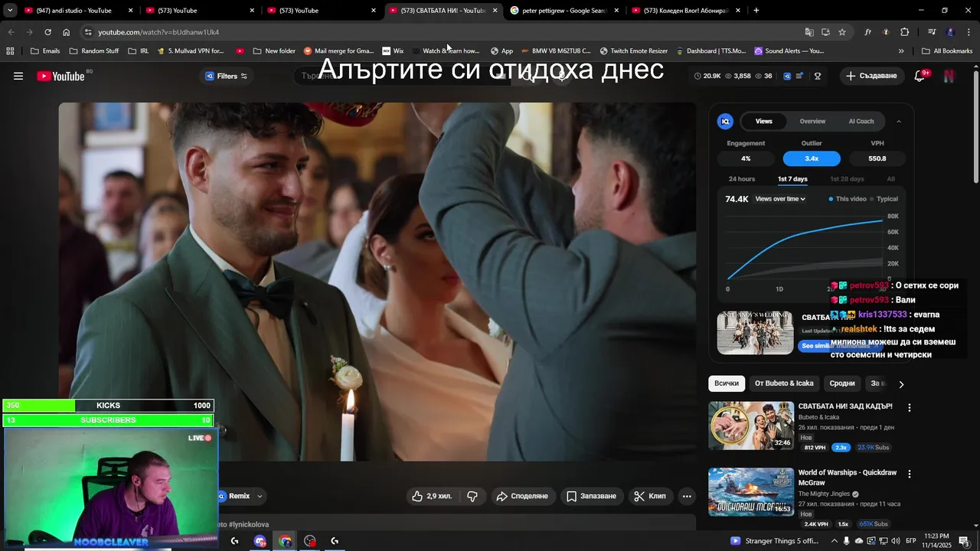This screenshot has width=980, height=551.
Task: Click the small vidIQ logo in header stats bar
Action: pos(786,76)
